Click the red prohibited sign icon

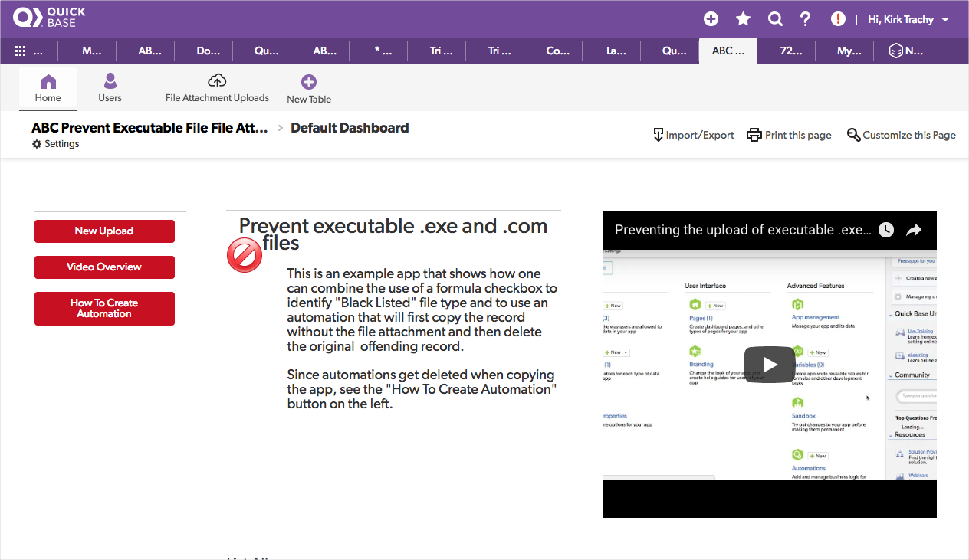click(245, 255)
